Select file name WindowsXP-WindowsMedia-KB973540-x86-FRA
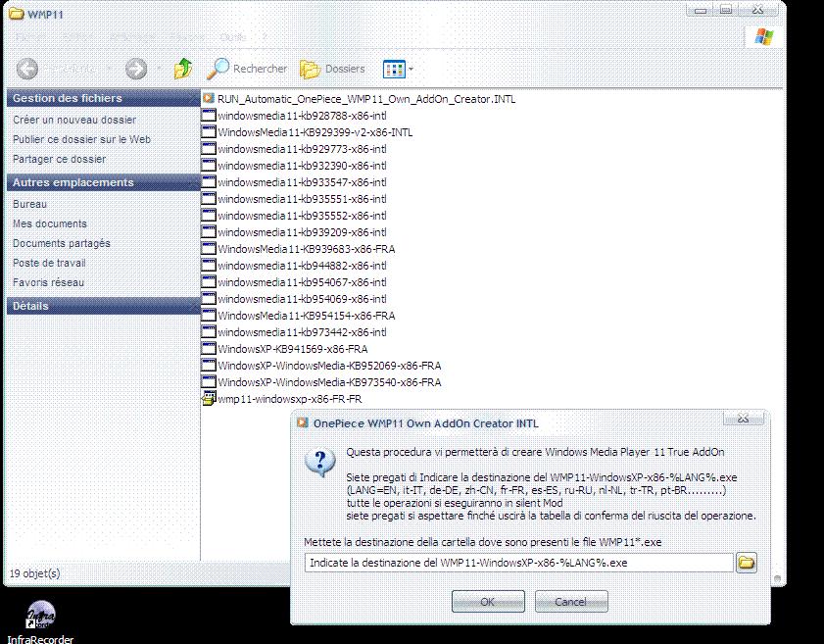This screenshot has width=824, height=644. pyautogui.click(x=329, y=382)
